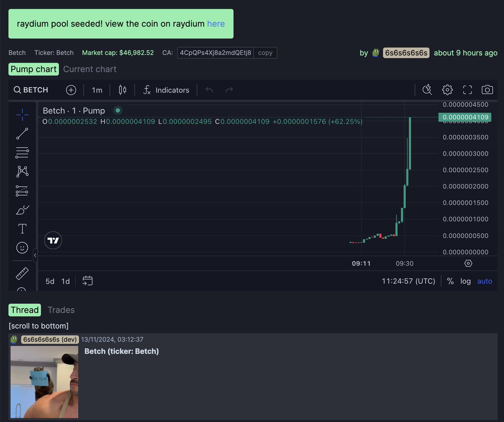Toggle percent scale mode
Image resolution: width=504 pixels, height=422 pixels.
pyautogui.click(x=450, y=281)
